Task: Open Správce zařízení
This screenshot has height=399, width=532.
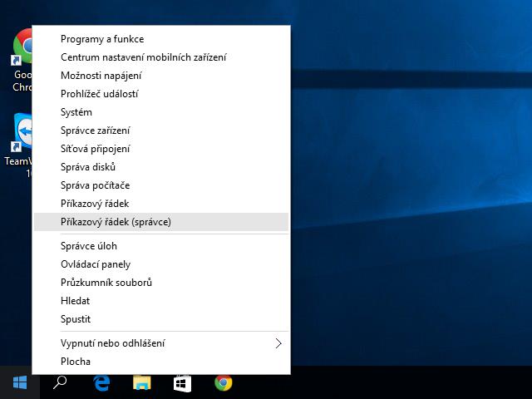Action: click(95, 131)
